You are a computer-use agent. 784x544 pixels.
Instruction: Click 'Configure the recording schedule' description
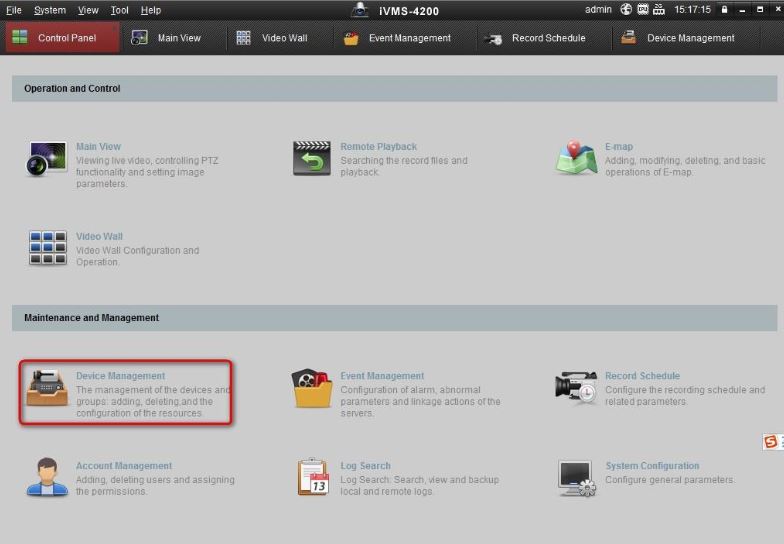coord(685,396)
